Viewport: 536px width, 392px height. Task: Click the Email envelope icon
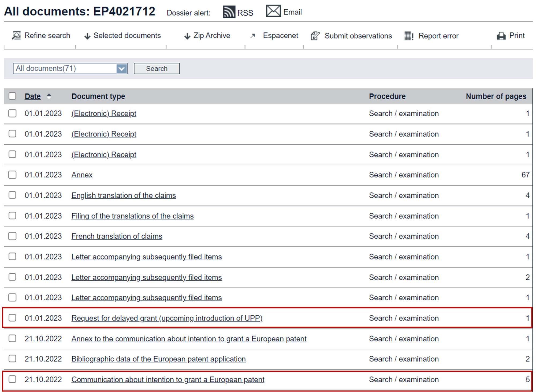coord(273,11)
